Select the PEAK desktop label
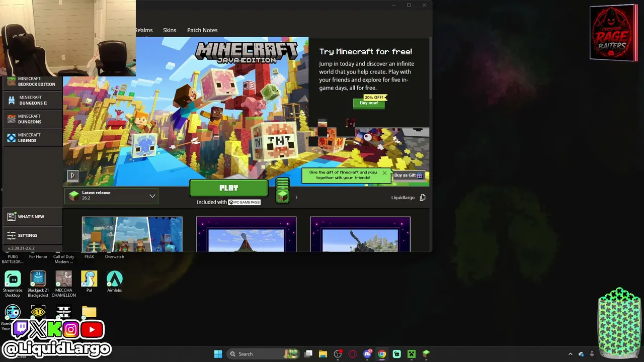This screenshot has height=362, width=644. tap(89, 257)
